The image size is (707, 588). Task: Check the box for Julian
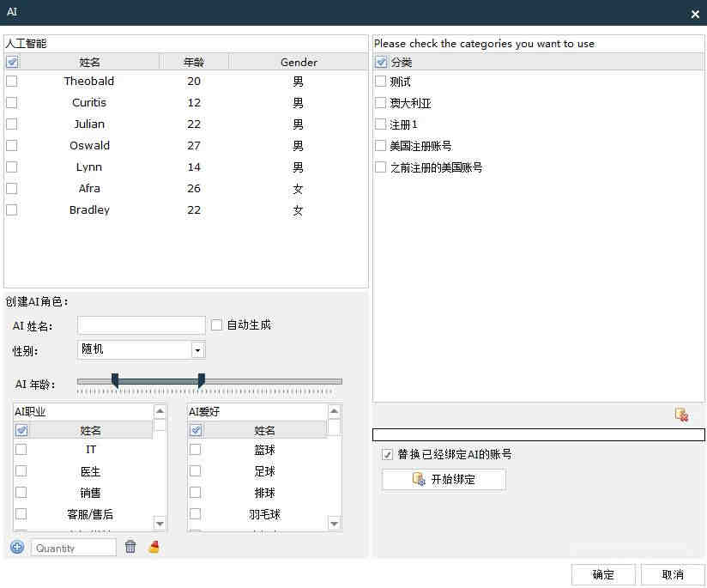click(12, 124)
